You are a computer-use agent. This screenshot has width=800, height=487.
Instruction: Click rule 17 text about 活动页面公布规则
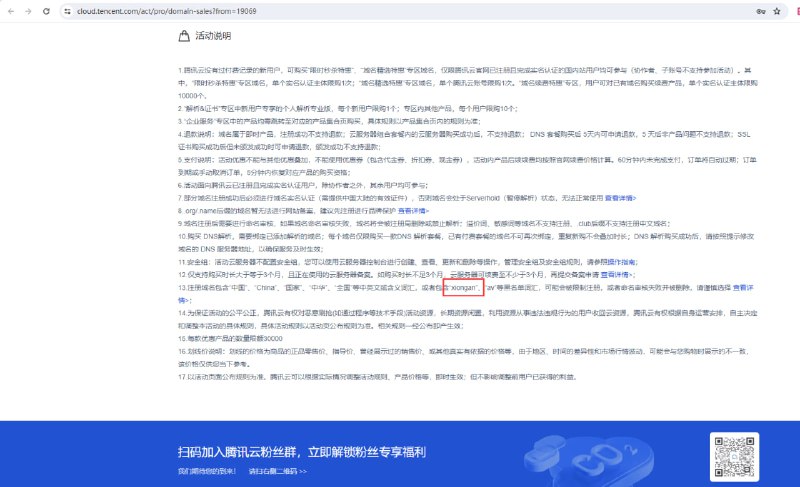click(378, 377)
